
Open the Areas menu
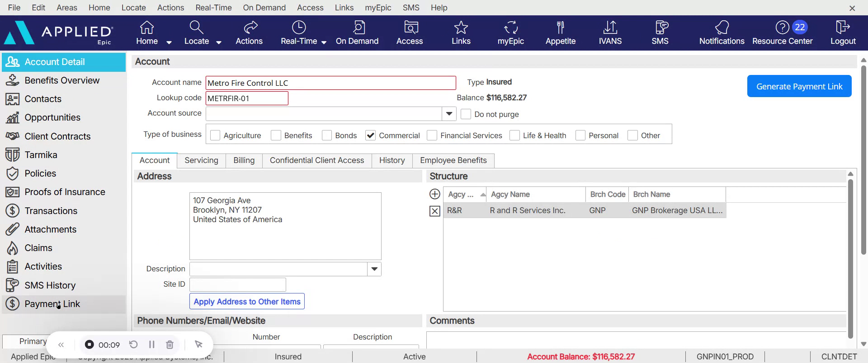pos(67,8)
